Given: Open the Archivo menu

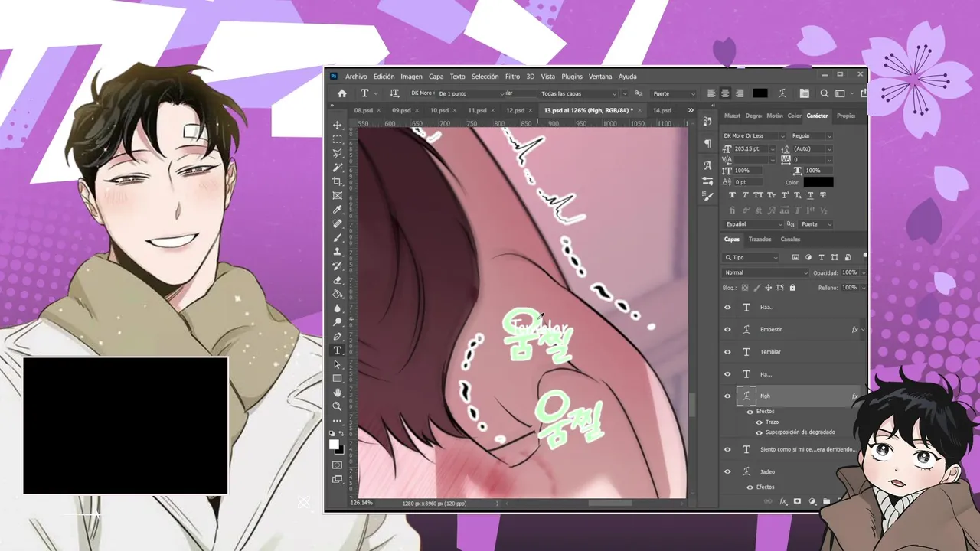Looking at the screenshot, I should click(356, 77).
